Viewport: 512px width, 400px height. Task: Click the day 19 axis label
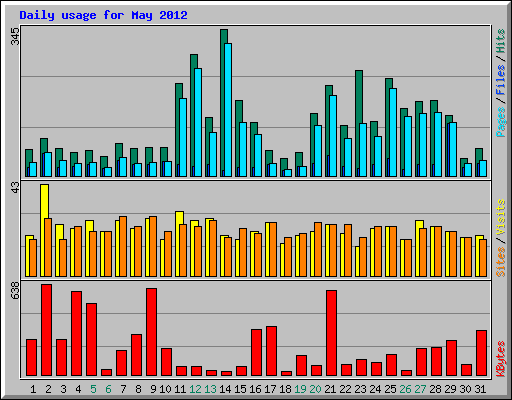pyautogui.click(x=300, y=389)
